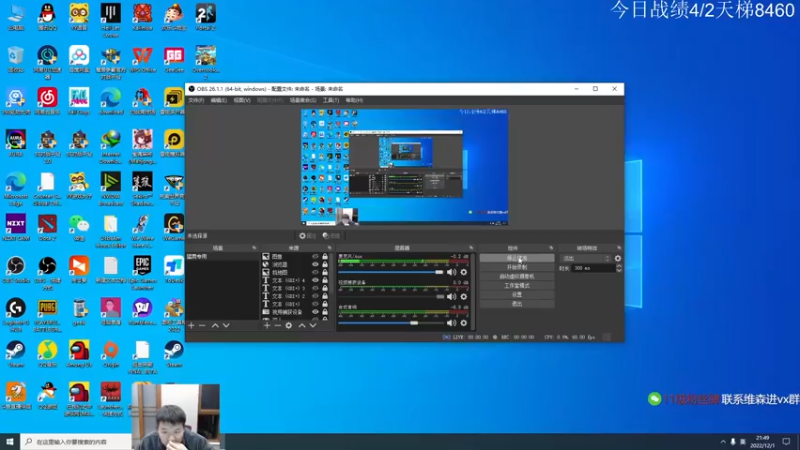800x450 pixels.
Task: Pop out the 来源 dock panel
Action: (329, 248)
